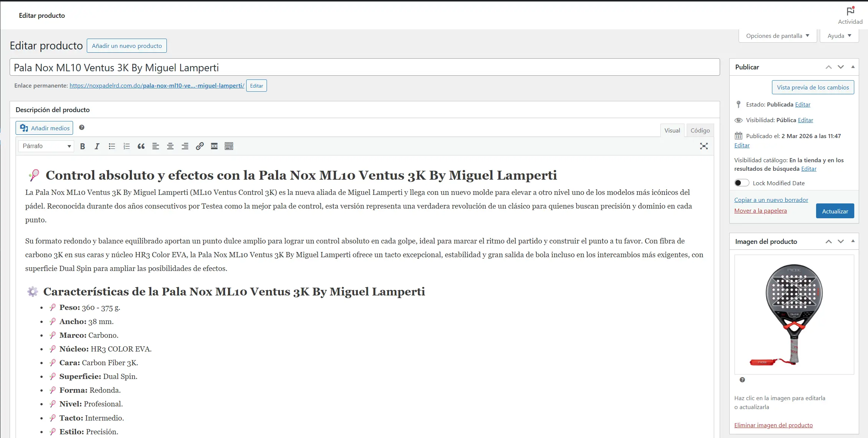This screenshot has height=438, width=868.
Task: Insert or edit a link
Action: 199,146
